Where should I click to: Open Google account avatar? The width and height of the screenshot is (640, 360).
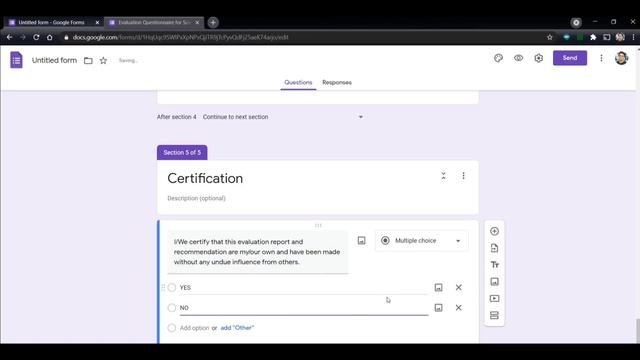click(621, 58)
